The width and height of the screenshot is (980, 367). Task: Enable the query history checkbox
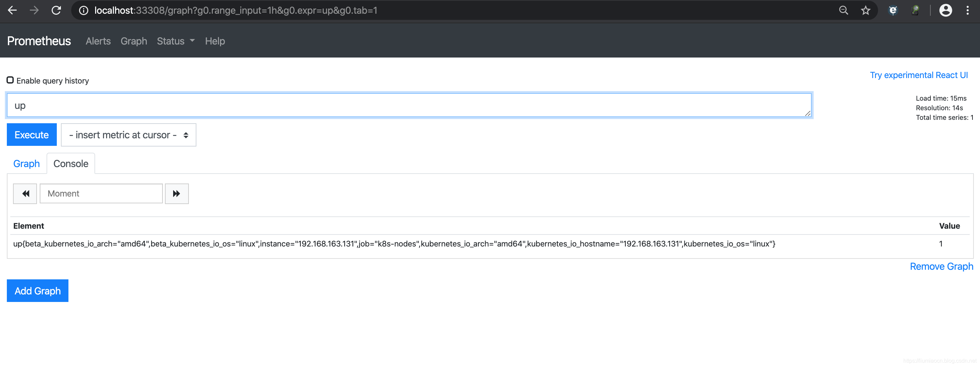click(x=10, y=80)
